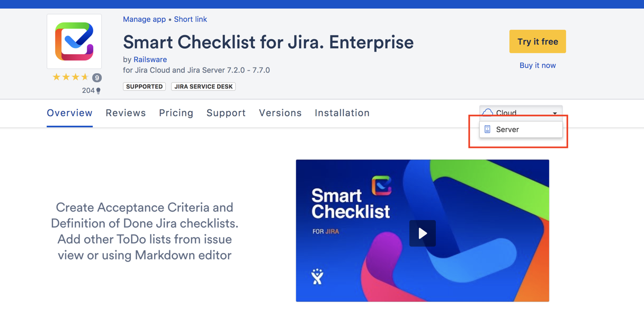
Task: Open the Pricing tab
Action: 176,113
